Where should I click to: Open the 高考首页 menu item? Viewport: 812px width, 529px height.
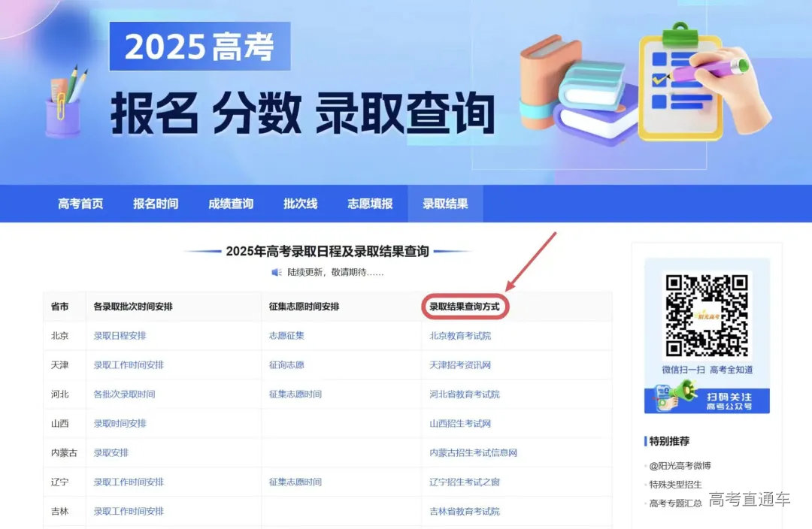click(80, 203)
